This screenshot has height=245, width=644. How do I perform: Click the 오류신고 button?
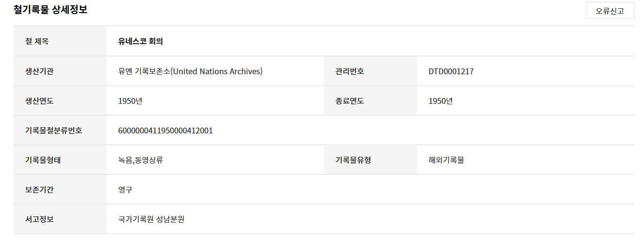610,11
